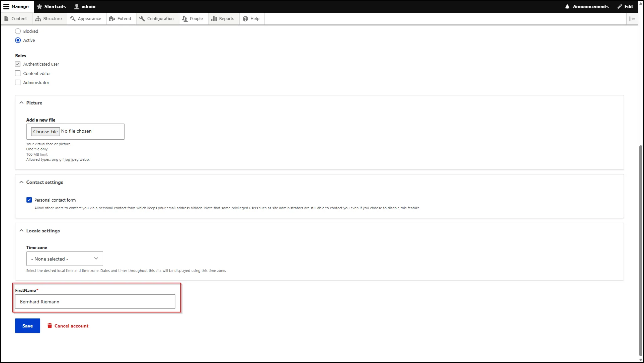Open Reports via the bar chart icon
Viewport: 644px width, 363px height.
tap(214, 18)
